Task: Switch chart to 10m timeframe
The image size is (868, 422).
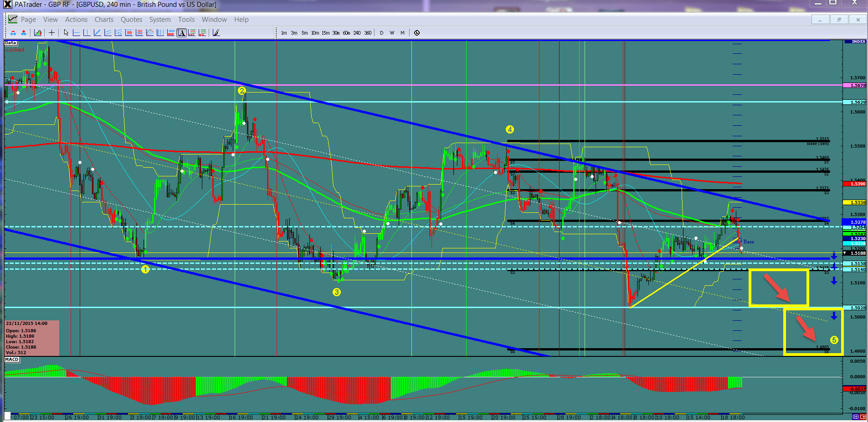Action: point(315,33)
